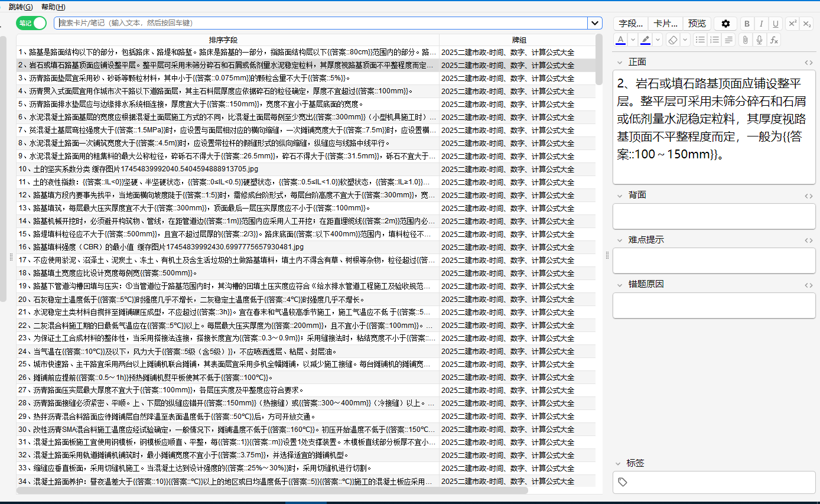Toggle HTML editor for 正面 field
The height and width of the screenshot is (504, 820).
point(809,62)
